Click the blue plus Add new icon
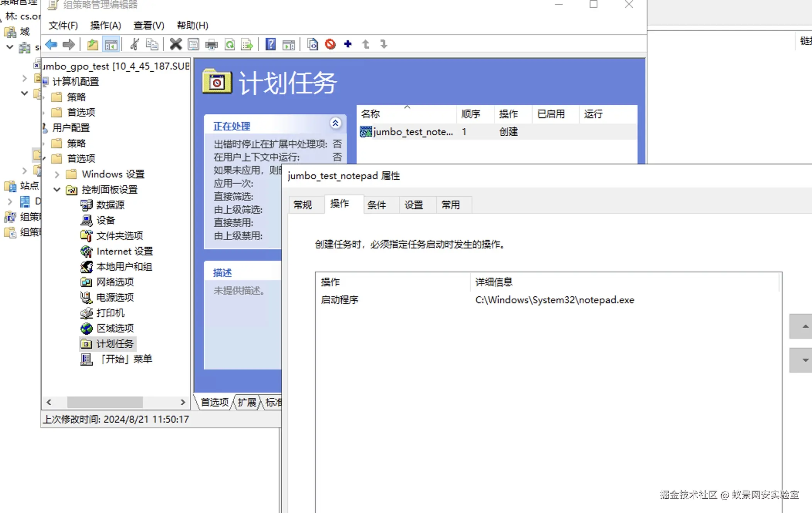The width and height of the screenshot is (812, 513). point(348,44)
